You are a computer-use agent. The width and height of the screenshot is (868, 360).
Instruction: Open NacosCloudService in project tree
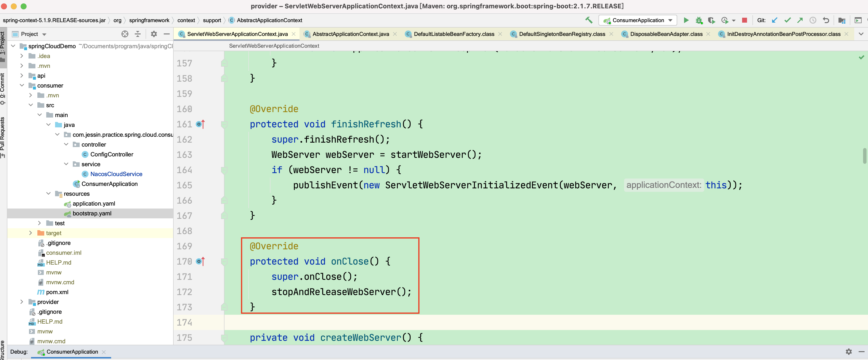click(116, 174)
